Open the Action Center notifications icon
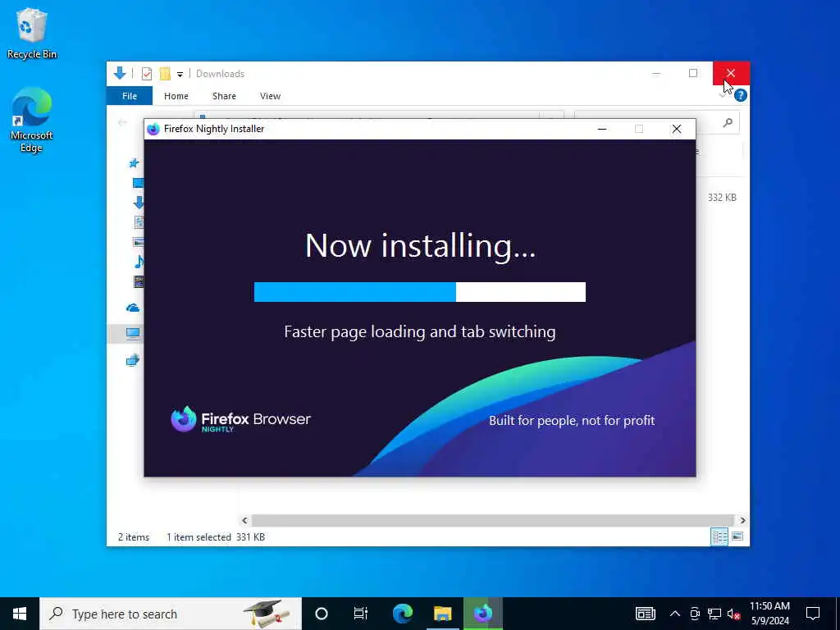840x630 pixels. coord(813,614)
